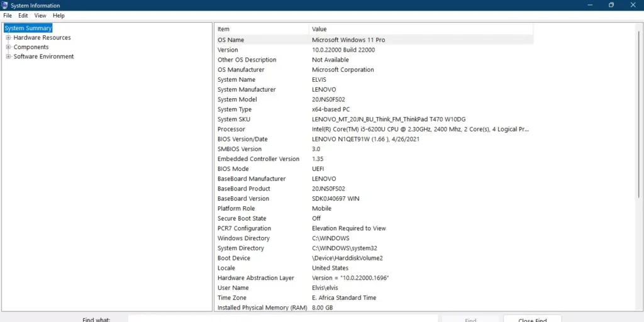Image resolution: width=644 pixels, height=322 pixels.
Task: Select the Processor row
Action: (374, 129)
